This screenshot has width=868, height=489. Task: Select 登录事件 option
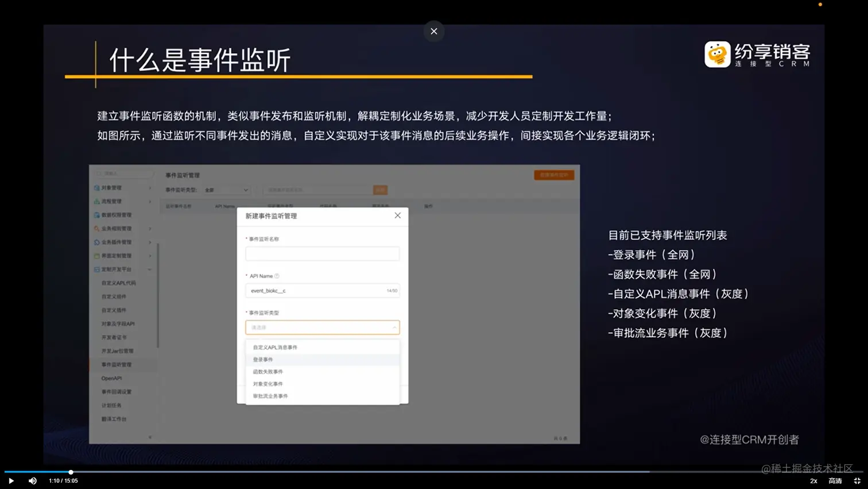tap(323, 359)
